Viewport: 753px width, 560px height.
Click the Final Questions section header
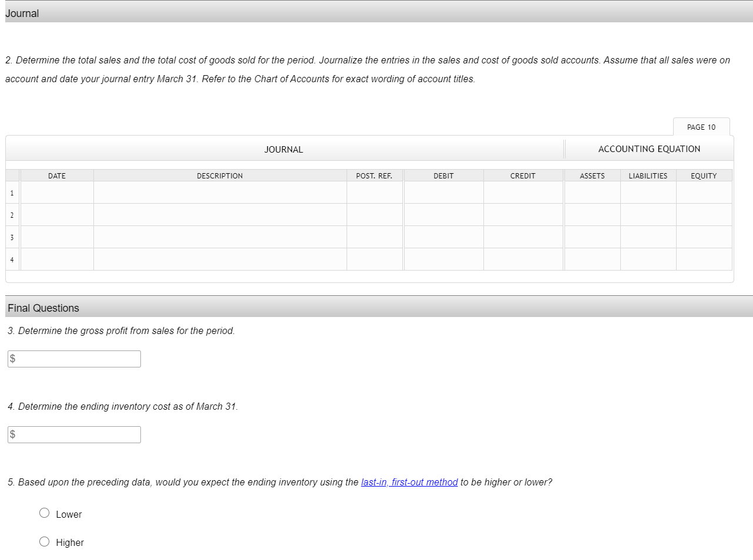click(x=379, y=308)
